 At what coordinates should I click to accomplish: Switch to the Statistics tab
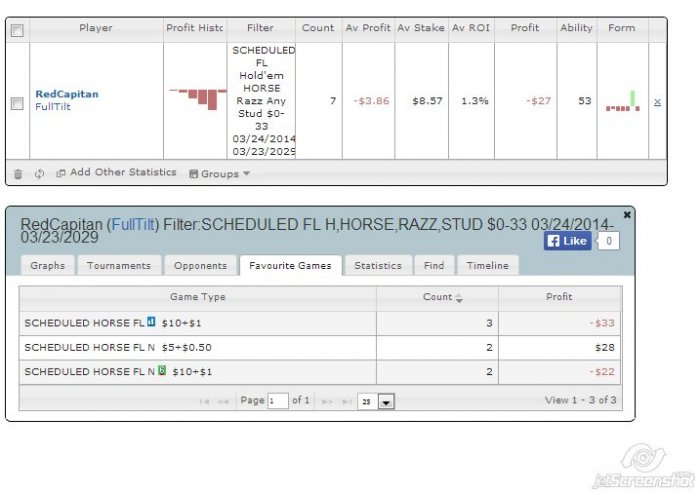point(378,266)
